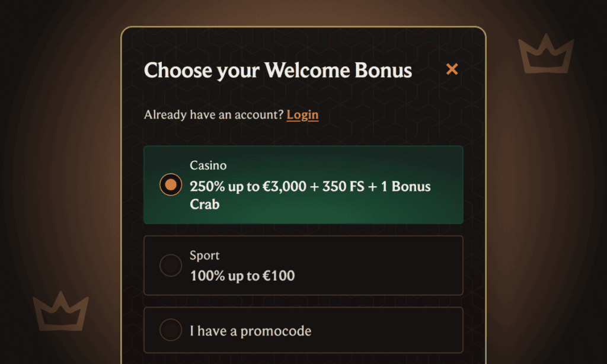Click the "Already have an account?" text

pyautogui.click(x=213, y=114)
